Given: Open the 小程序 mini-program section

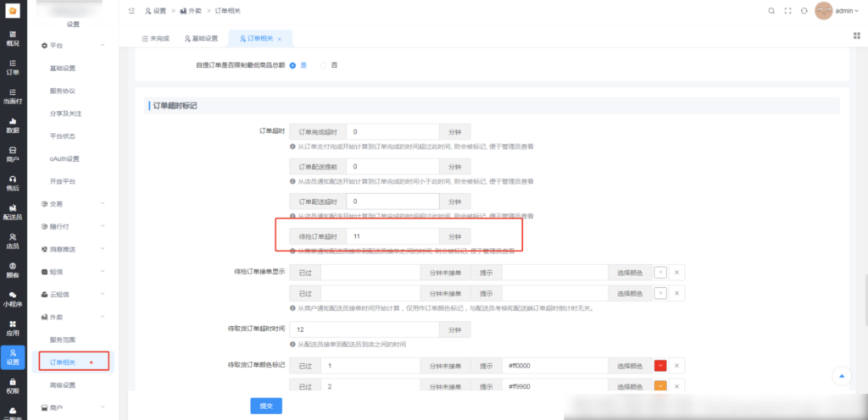Looking at the screenshot, I should pyautogui.click(x=13, y=298).
